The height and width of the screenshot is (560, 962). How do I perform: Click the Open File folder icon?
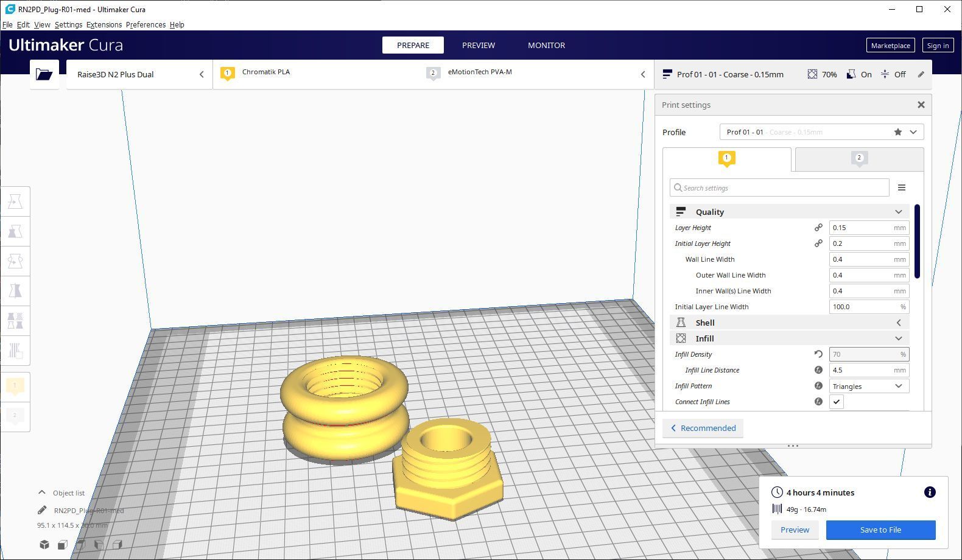[x=44, y=74]
